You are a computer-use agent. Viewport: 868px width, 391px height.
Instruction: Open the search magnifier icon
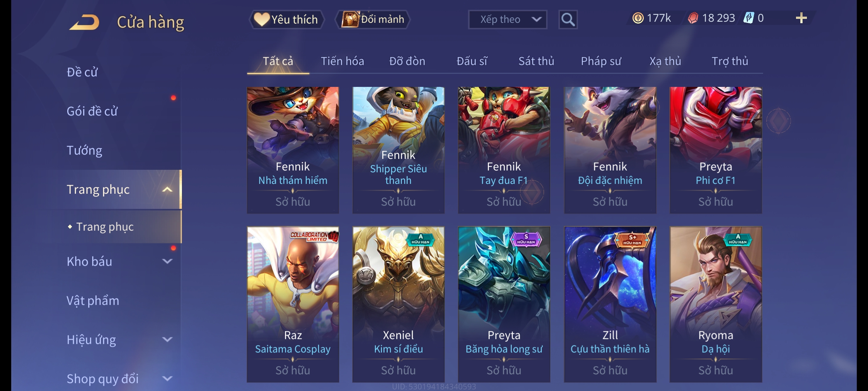coord(568,20)
